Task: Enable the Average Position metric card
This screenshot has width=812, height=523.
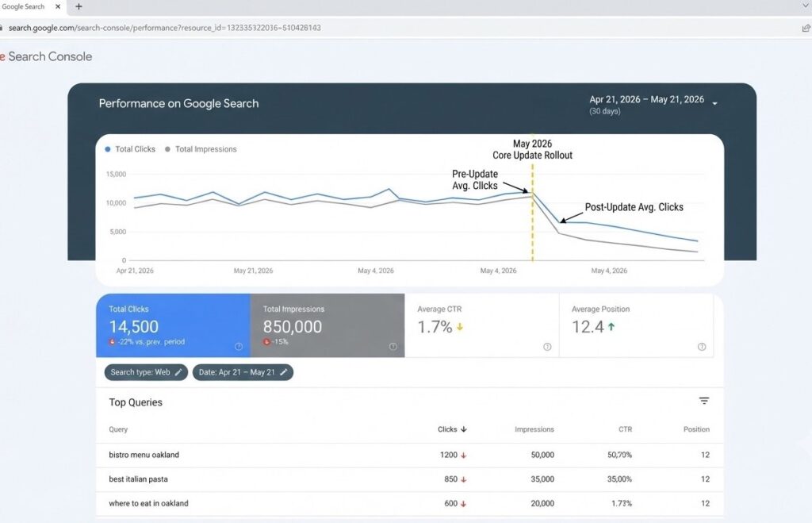Action: coord(637,325)
